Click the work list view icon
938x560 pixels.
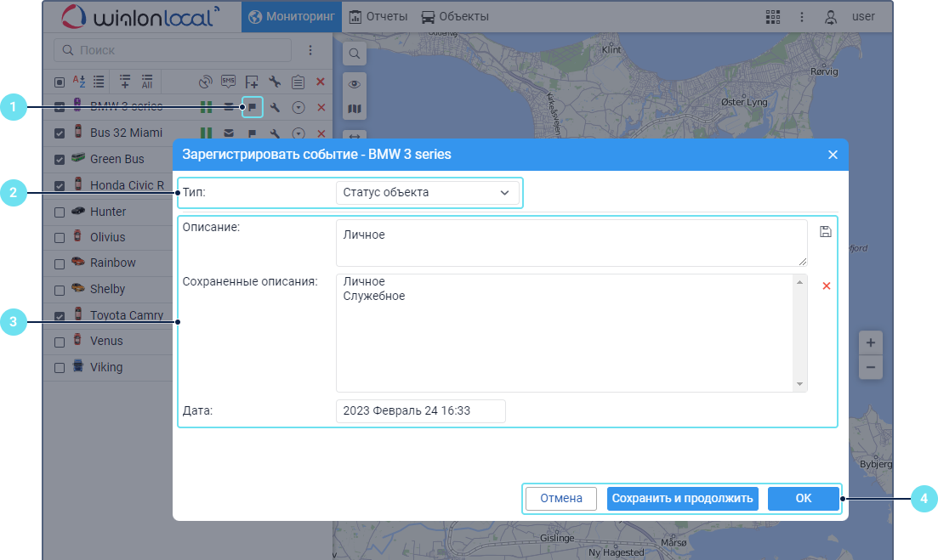pyautogui.click(x=99, y=82)
